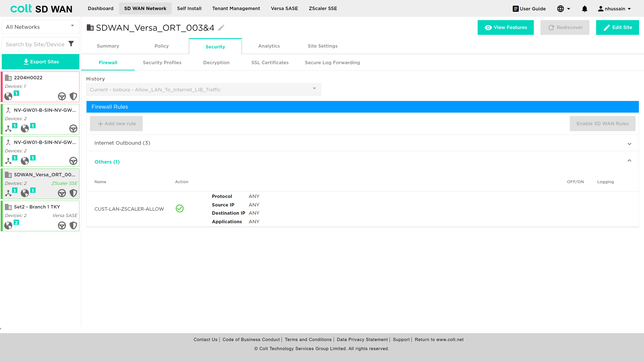Open the Code of Business Conduct link

[251, 340]
